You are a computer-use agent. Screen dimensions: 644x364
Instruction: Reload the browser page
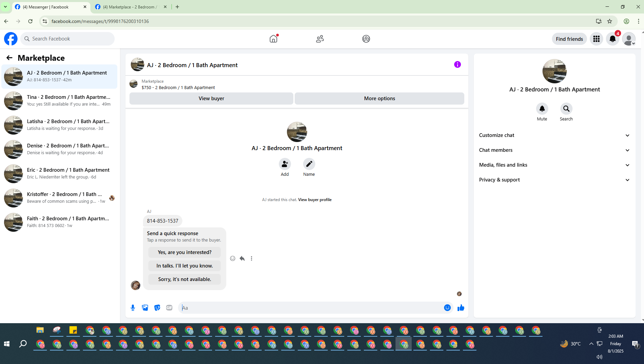click(30, 21)
